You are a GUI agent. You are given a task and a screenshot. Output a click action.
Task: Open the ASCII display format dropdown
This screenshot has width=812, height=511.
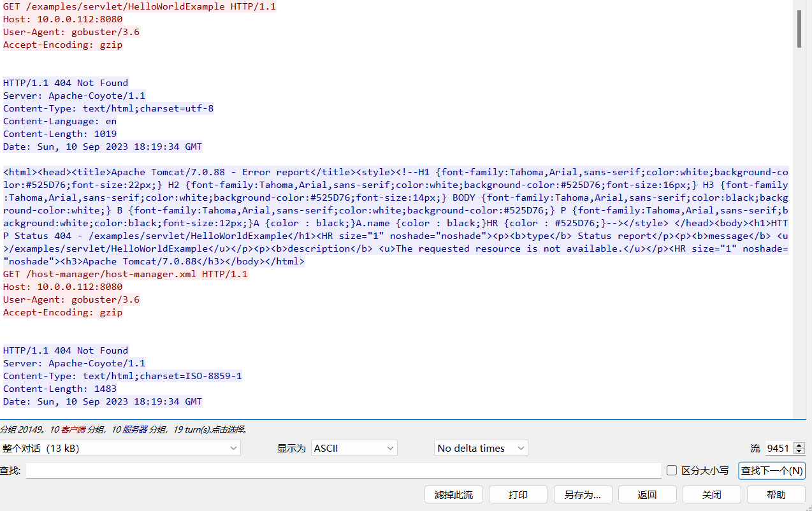[x=354, y=448]
